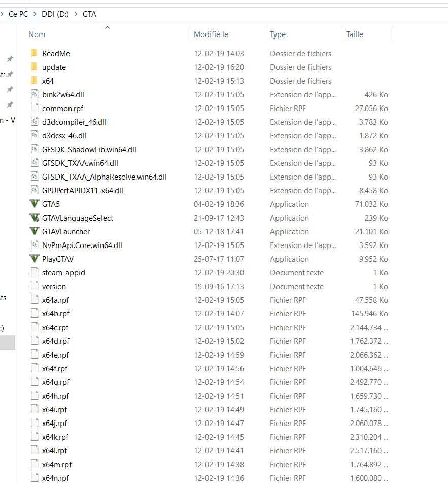The height and width of the screenshot is (493, 448).
Task: Click the GTAVLanguageSelect application icon
Action: coord(35,218)
